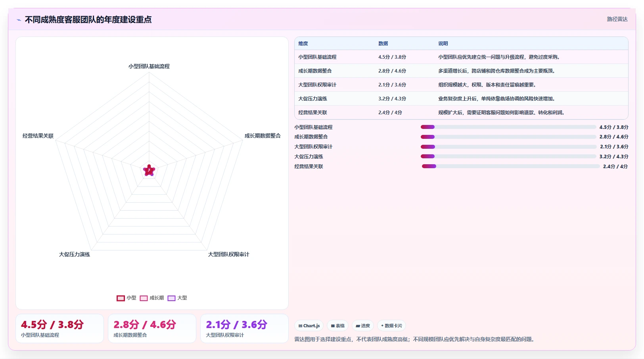Click the Chart.js tag chip
Screen dimensions: 644x359
[x=309, y=326]
